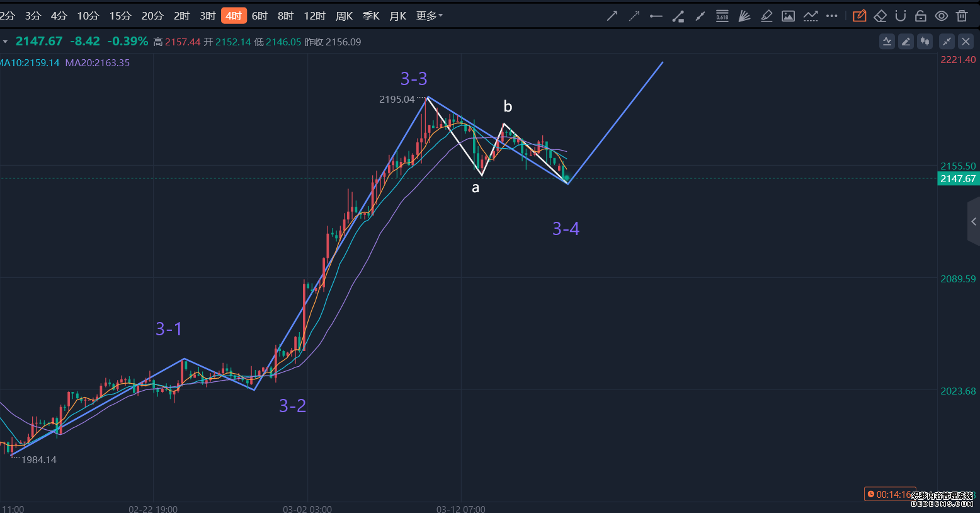
Task: Toggle drawings visibility eye icon
Action: [941, 16]
